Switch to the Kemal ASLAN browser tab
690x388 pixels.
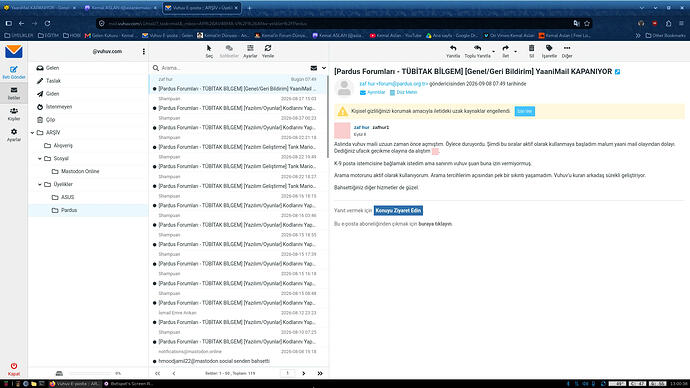point(120,8)
